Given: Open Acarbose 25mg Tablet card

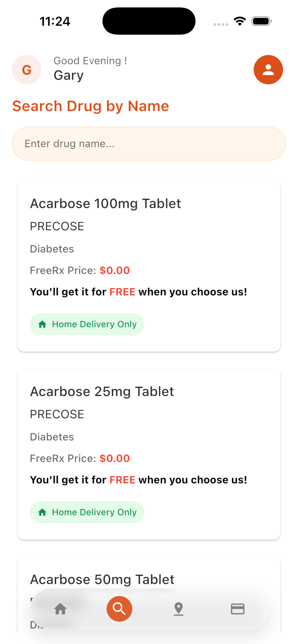Looking at the screenshot, I should (149, 454).
